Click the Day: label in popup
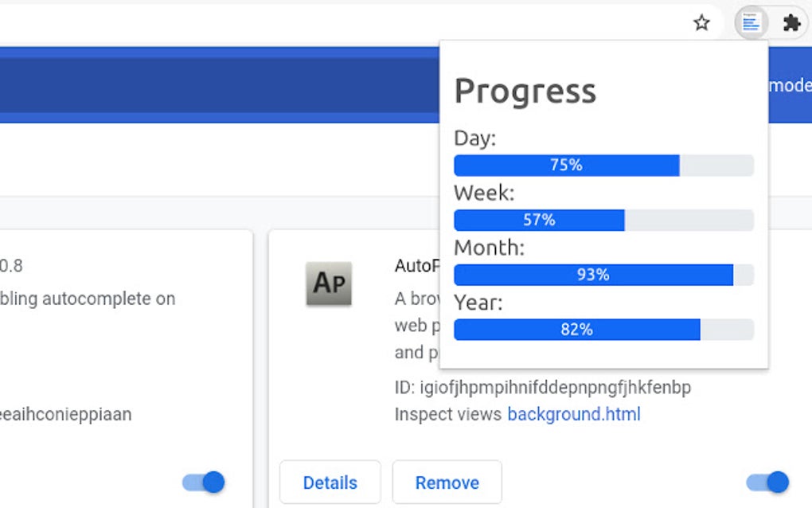This screenshot has height=508, width=812. (x=474, y=139)
